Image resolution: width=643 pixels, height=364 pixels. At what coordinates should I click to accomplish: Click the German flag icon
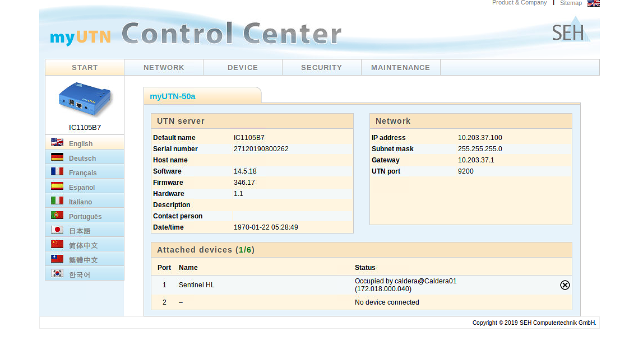coord(57,157)
